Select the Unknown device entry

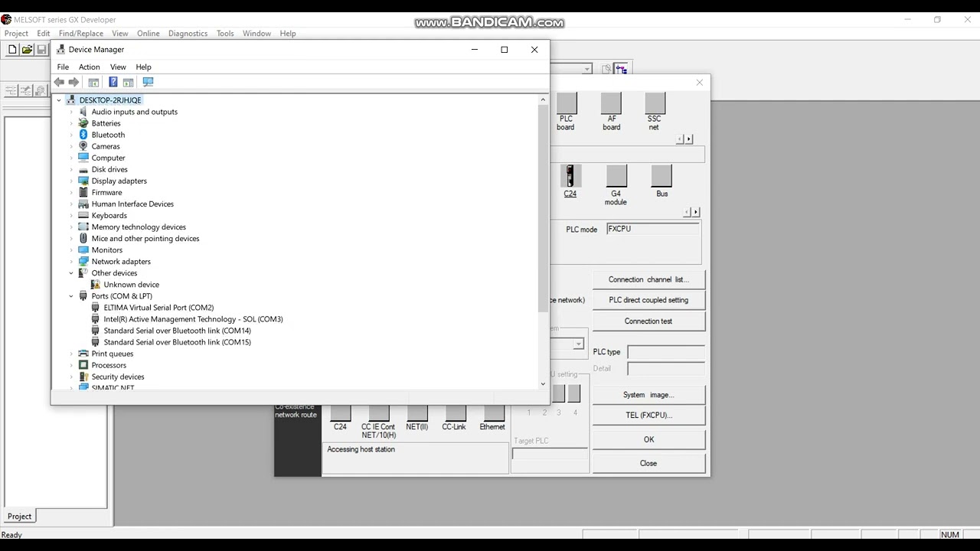point(131,285)
